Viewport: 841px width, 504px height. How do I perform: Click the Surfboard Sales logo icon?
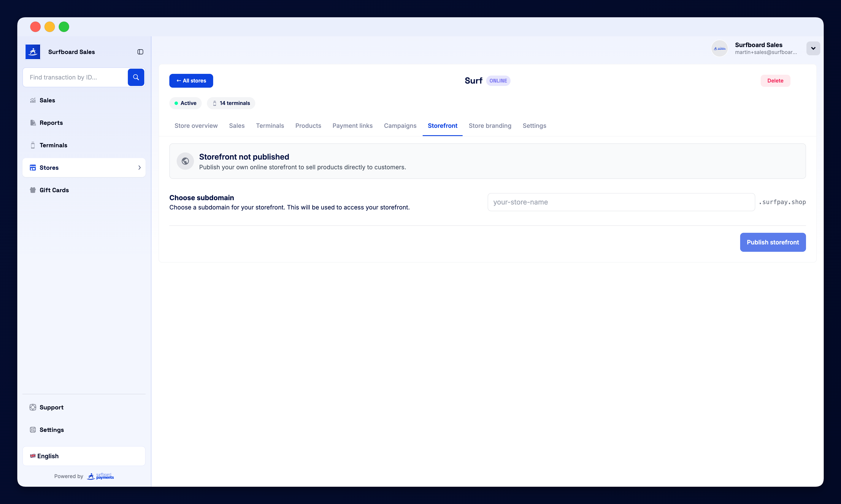pos(33,52)
